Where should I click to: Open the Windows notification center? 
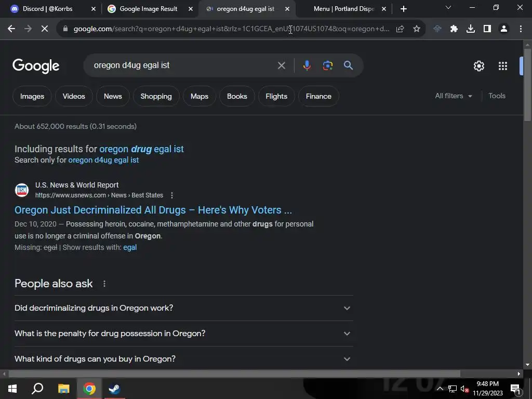click(x=515, y=389)
